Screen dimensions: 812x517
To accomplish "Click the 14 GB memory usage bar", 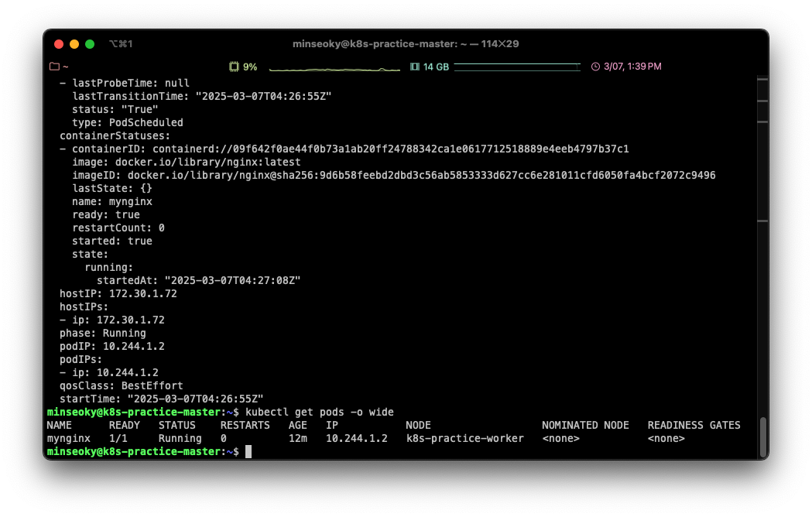I will click(516, 67).
